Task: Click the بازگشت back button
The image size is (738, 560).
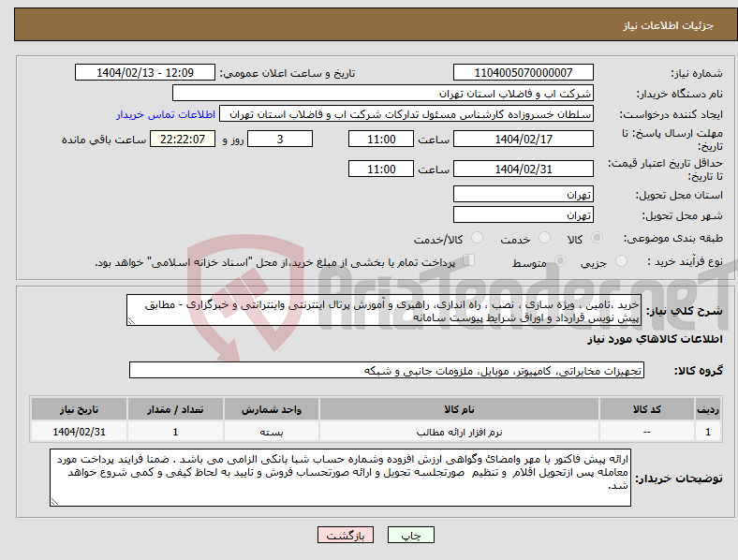Action: pos(346,535)
